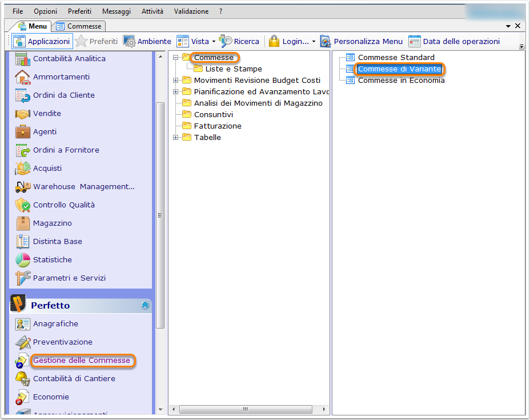
Task: Click sidebar scrollbar down arrow
Action: point(160,410)
